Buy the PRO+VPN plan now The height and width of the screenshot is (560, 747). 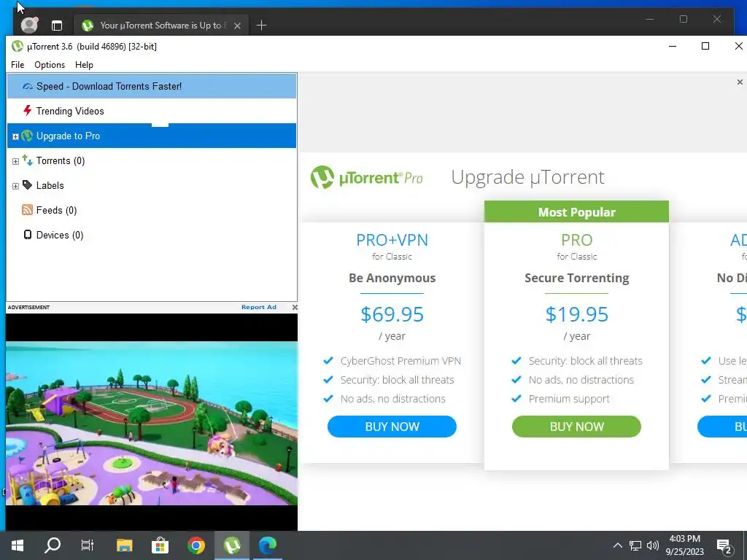pyautogui.click(x=392, y=427)
